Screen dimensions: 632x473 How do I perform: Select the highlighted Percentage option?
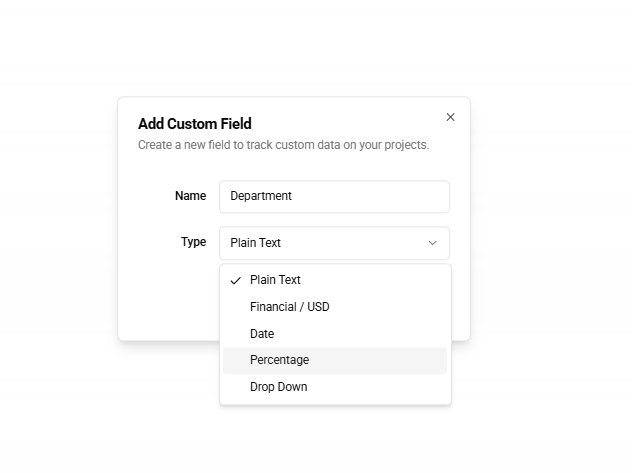point(279,360)
